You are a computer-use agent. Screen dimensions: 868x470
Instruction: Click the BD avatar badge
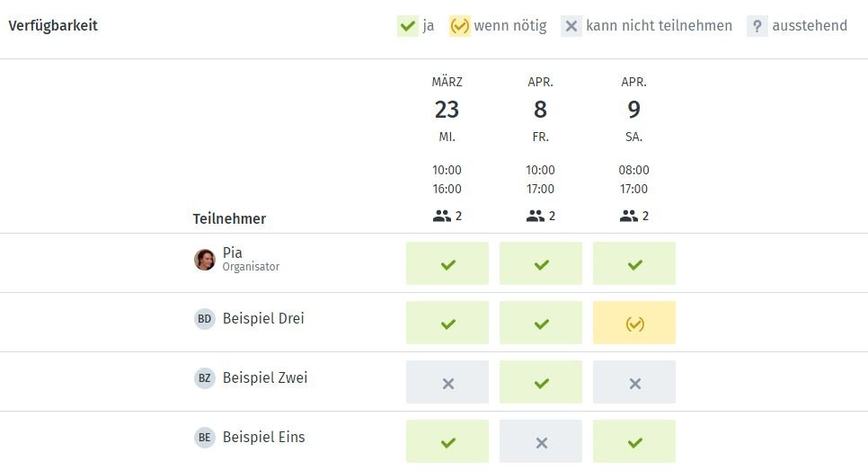click(x=204, y=319)
